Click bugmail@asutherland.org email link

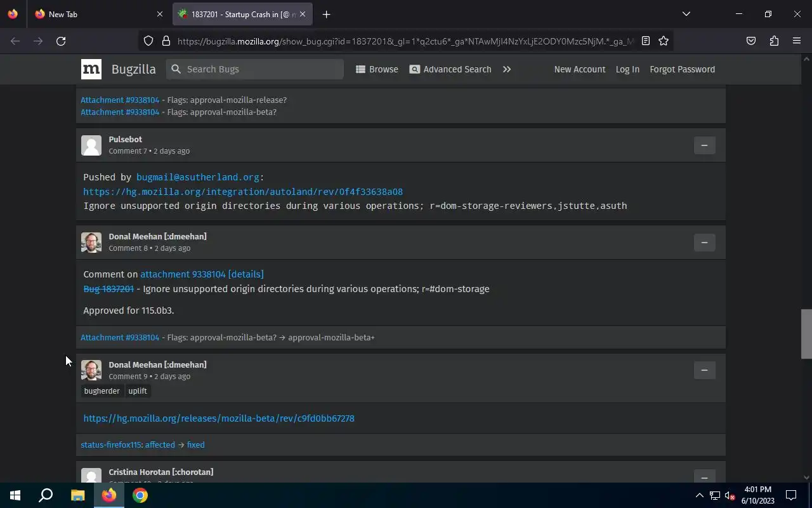click(x=198, y=177)
